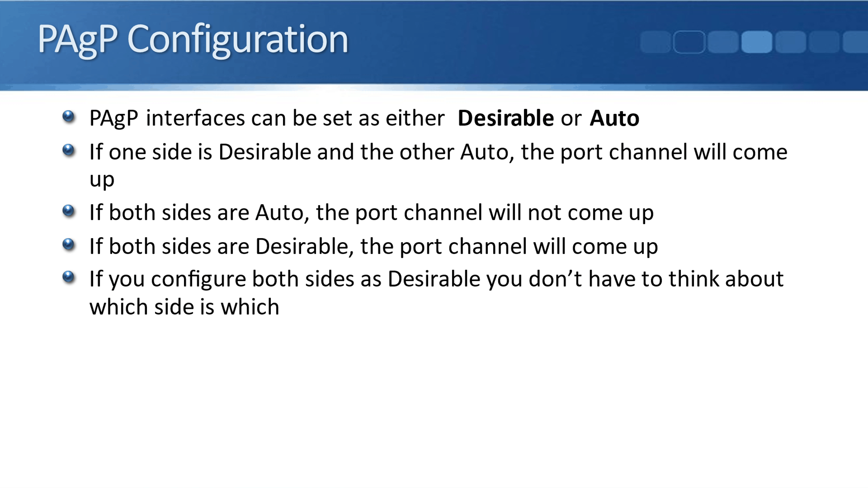This screenshot has height=488, width=868.
Task: Click the bullet beside "PAgP interfaces can be set"
Action: (x=68, y=117)
